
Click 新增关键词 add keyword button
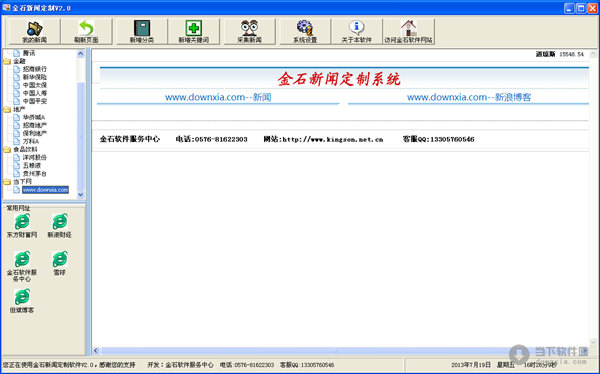(194, 31)
